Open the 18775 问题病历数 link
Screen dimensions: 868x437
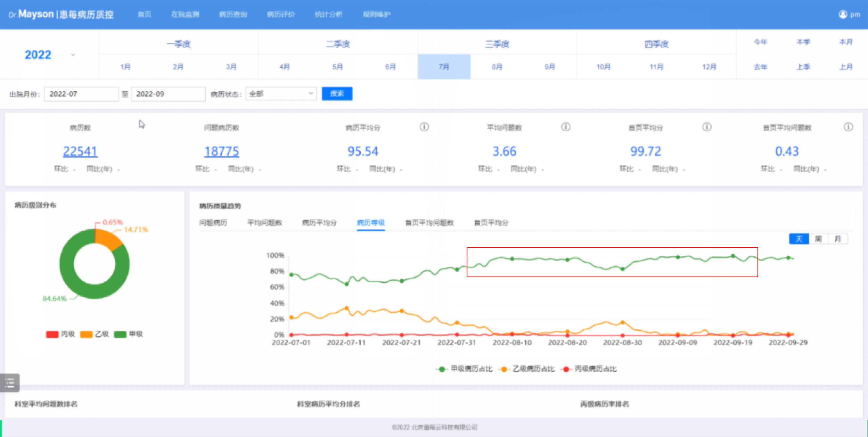coord(222,151)
